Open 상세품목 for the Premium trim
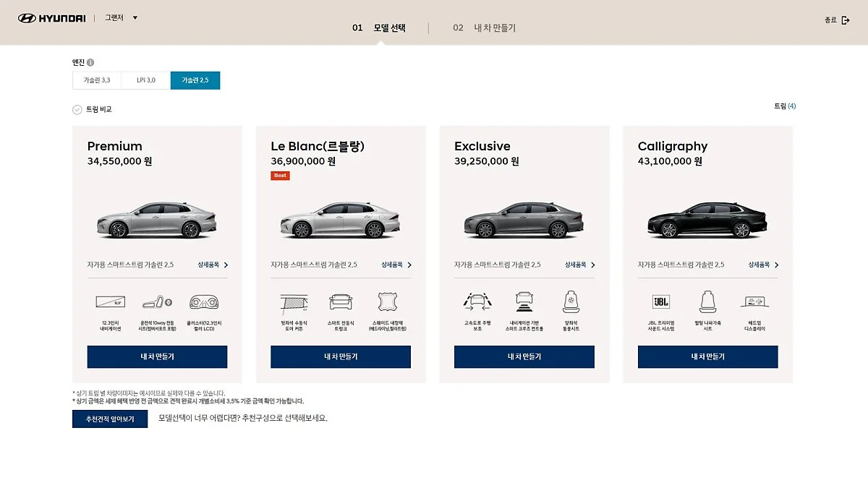 [213, 265]
